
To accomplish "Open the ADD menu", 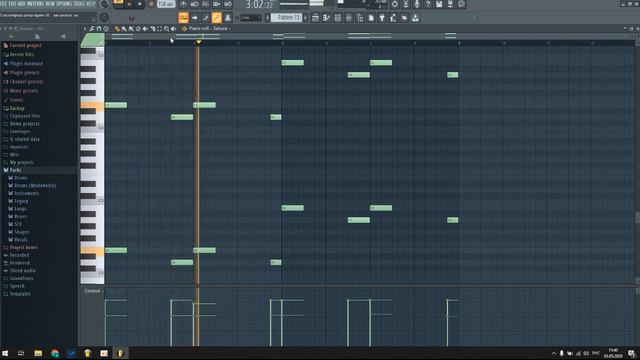I will click(x=21, y=4).
